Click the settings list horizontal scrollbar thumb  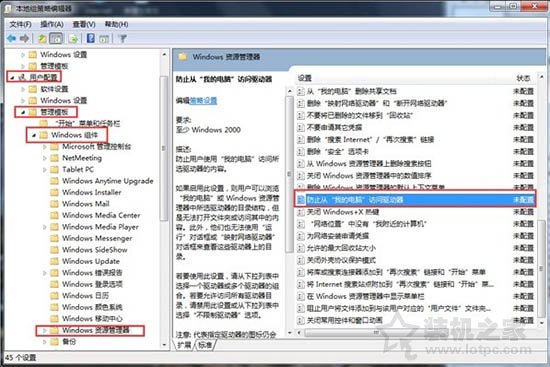coord(377,333)
